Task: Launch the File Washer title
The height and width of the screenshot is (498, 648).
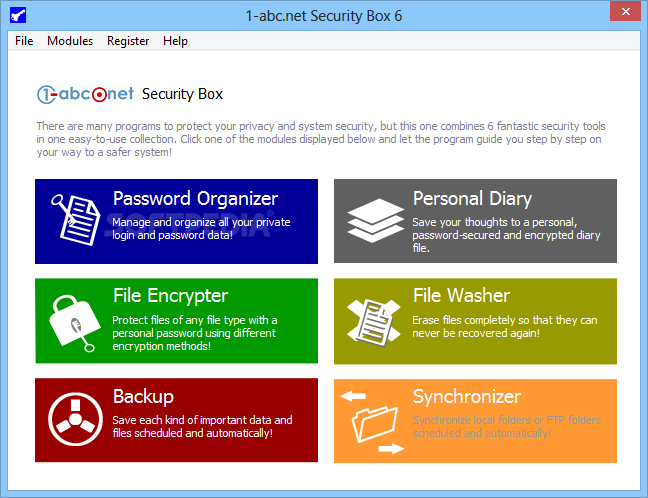Action: pyautogui.click(x=461, y=295)
